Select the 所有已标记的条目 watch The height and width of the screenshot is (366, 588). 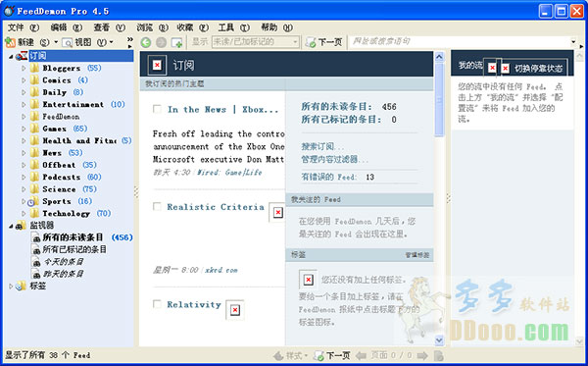point(74,249)
